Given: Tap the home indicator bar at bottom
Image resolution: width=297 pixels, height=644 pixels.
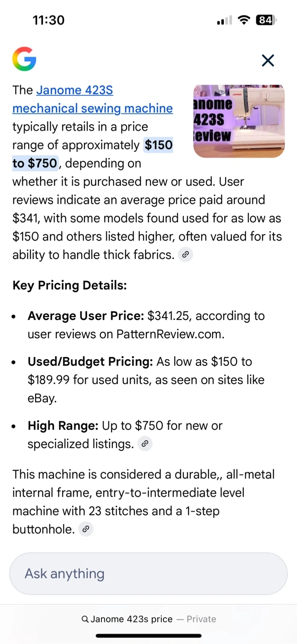Looking at the screenshot, I should pyautogui.click(x=148, y=636).
